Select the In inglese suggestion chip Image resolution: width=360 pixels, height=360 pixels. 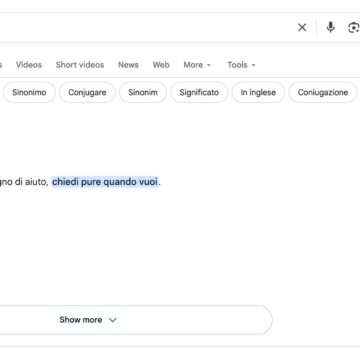pyautogui.click(x=258, y=92)
